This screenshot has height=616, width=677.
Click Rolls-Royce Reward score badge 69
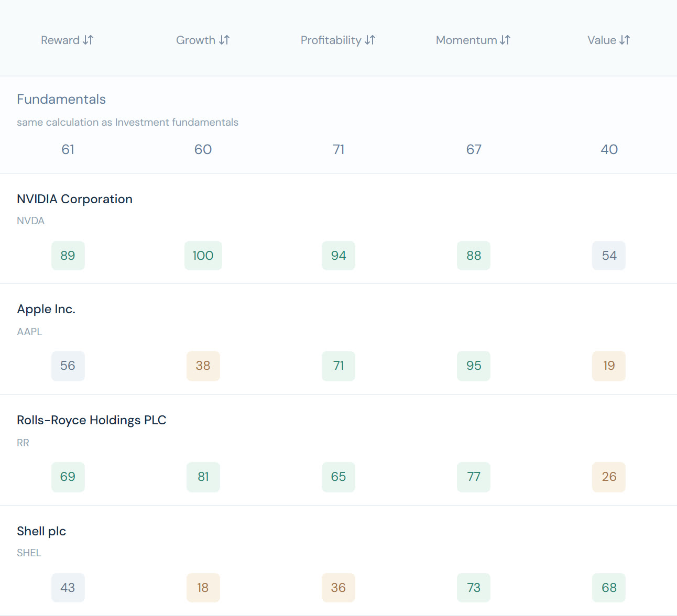68,477
